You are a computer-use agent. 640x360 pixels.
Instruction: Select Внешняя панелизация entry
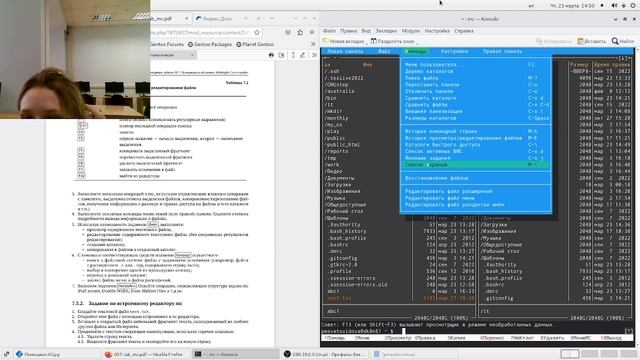click(x=476, y=111)
